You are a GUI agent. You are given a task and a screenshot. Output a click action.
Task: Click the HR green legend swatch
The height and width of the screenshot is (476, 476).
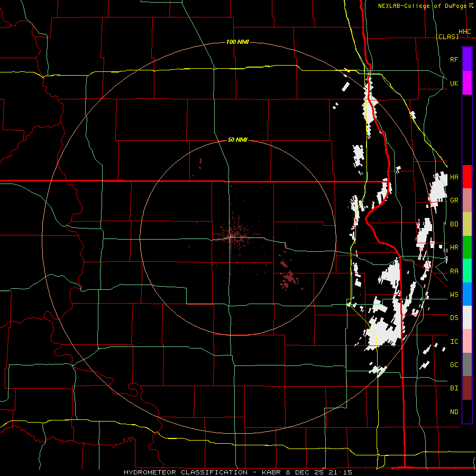467,248
